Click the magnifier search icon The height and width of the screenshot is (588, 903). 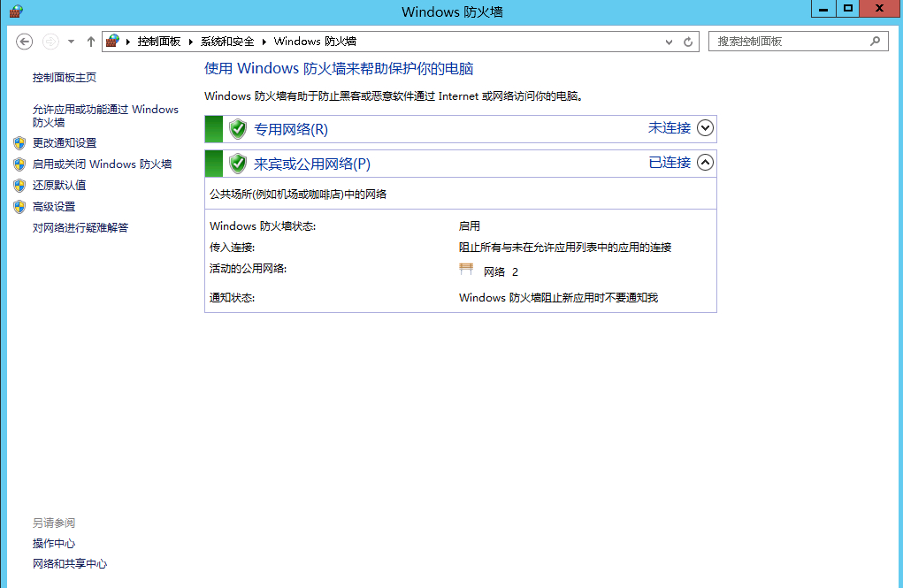coord(876,42)
